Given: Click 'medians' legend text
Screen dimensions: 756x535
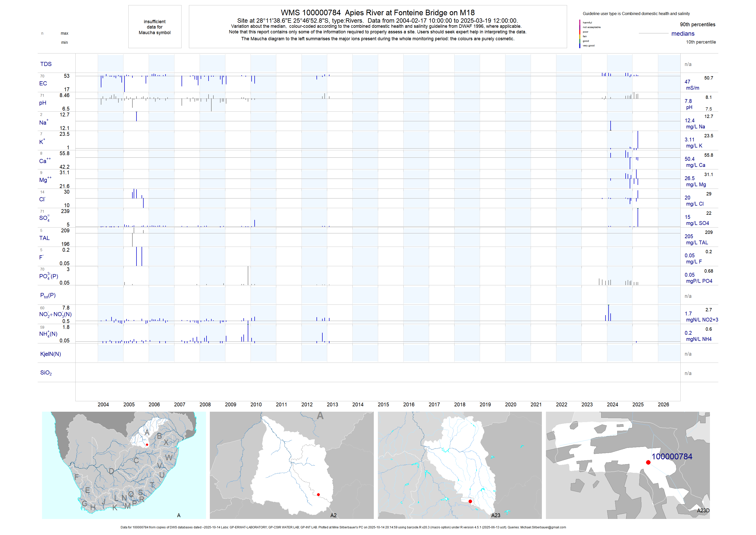Looking at the screenshot, I should tap(683, 34).
